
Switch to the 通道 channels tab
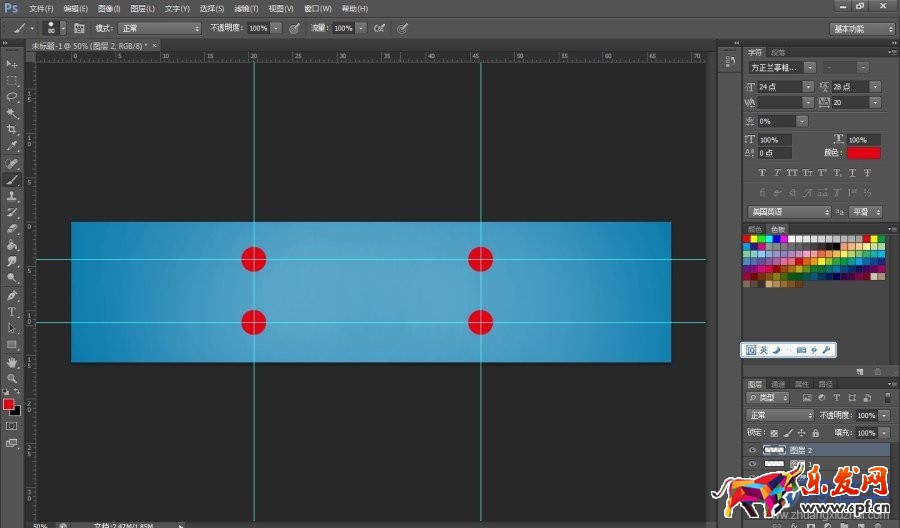click(778, 384)
